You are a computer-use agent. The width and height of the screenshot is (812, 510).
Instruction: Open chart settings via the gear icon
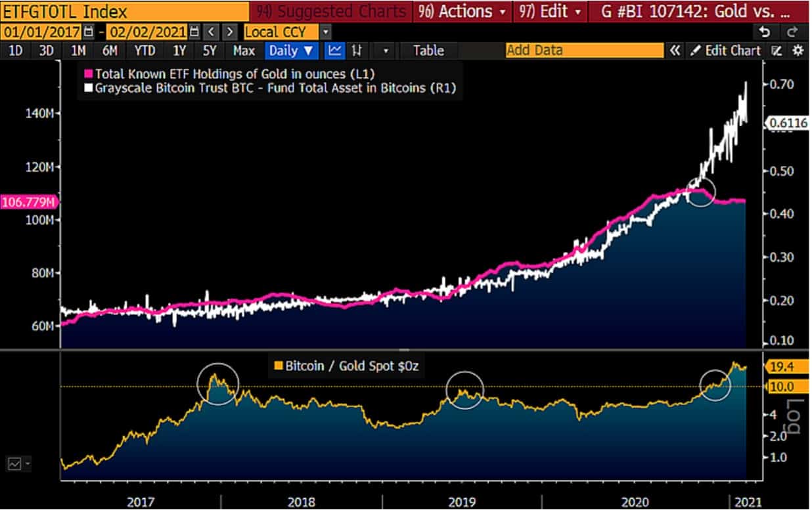[x=798, y=51]
